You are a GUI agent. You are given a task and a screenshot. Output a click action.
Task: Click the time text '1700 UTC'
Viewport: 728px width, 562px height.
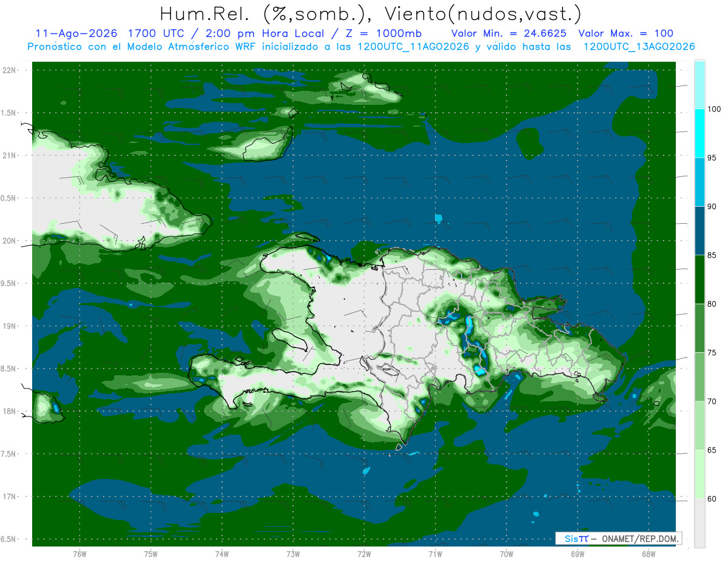(158, 33)
